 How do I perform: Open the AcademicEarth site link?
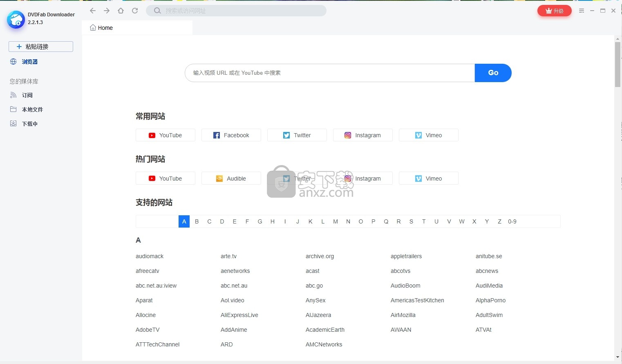click(x=325, y=330)
